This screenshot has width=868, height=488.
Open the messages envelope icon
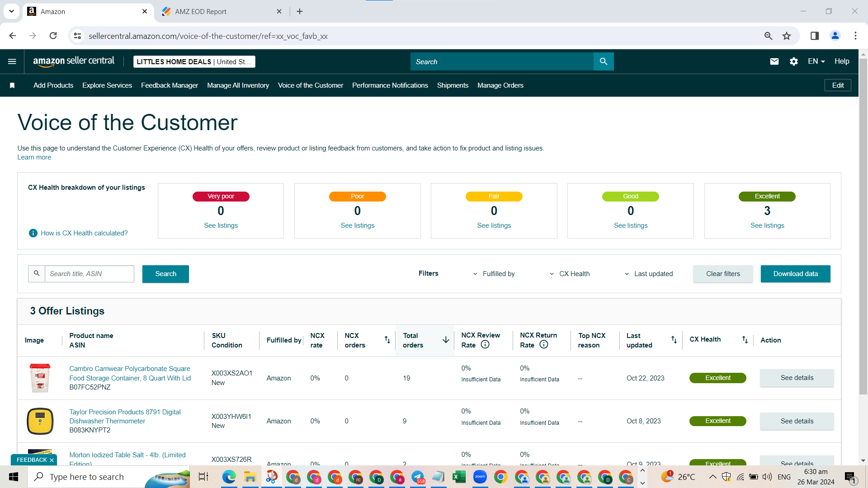[774, 61]
